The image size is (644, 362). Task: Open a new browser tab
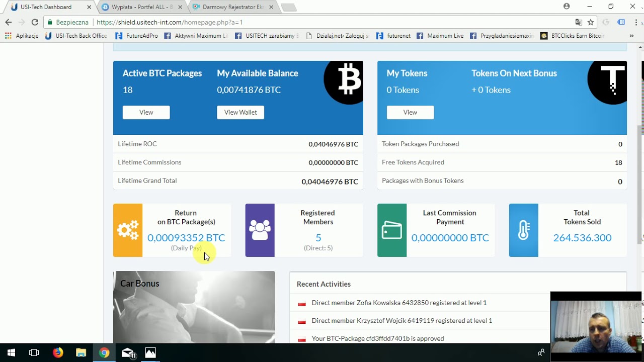[289, 8]
